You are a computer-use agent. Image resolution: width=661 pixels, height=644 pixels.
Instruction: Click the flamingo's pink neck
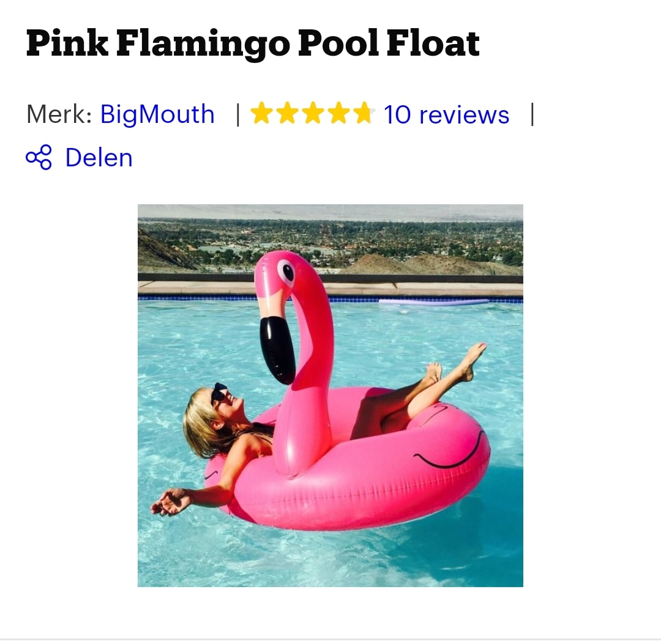[315, 342]
